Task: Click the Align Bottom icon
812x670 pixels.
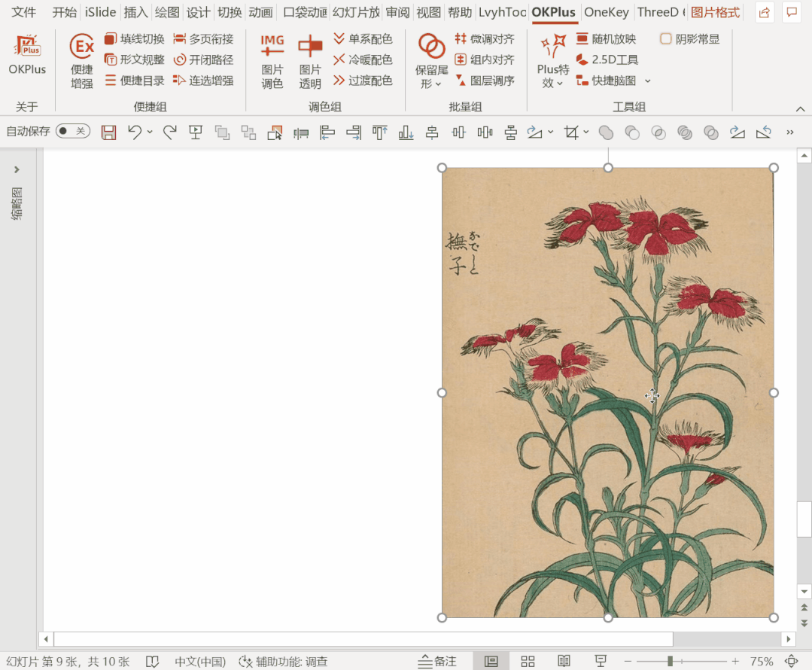Action: (406, 132)
